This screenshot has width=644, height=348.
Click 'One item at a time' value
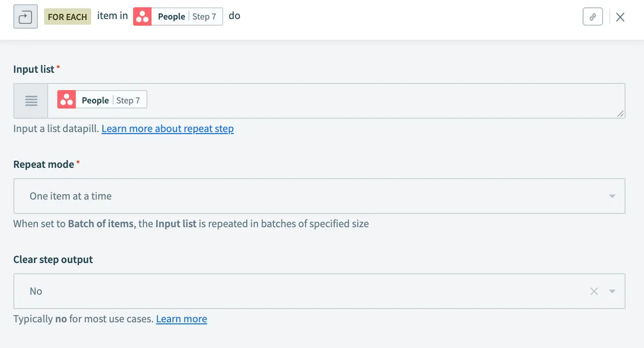(x=71, y=196)
